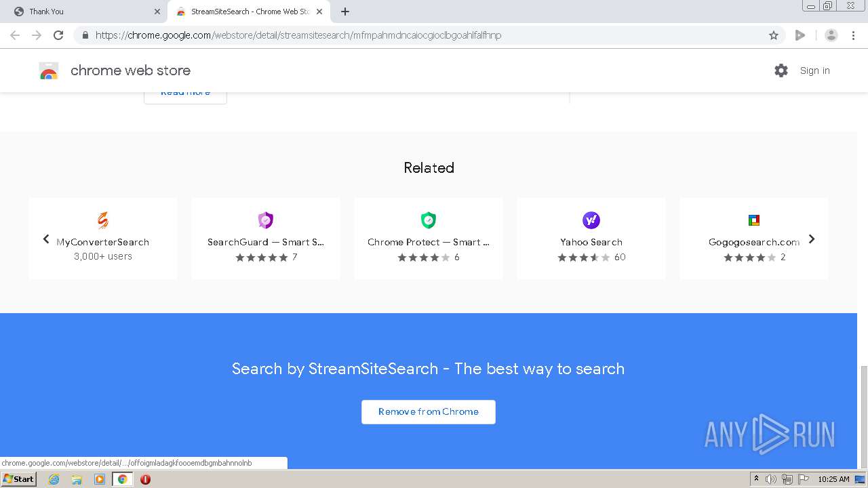Open the Chrome three-dot menu
This screenshot has width=868, height=488.
pyautogui.click(x=854, y=35)
